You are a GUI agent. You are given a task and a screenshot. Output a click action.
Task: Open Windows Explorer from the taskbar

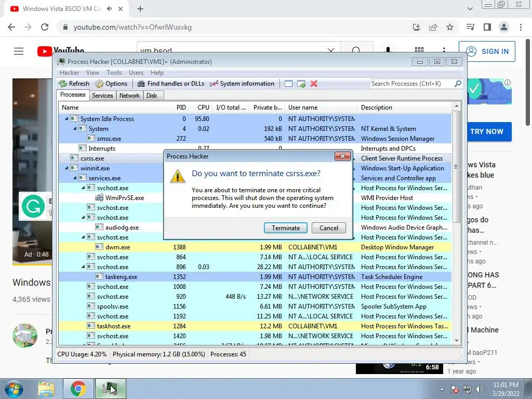[46, 389]
